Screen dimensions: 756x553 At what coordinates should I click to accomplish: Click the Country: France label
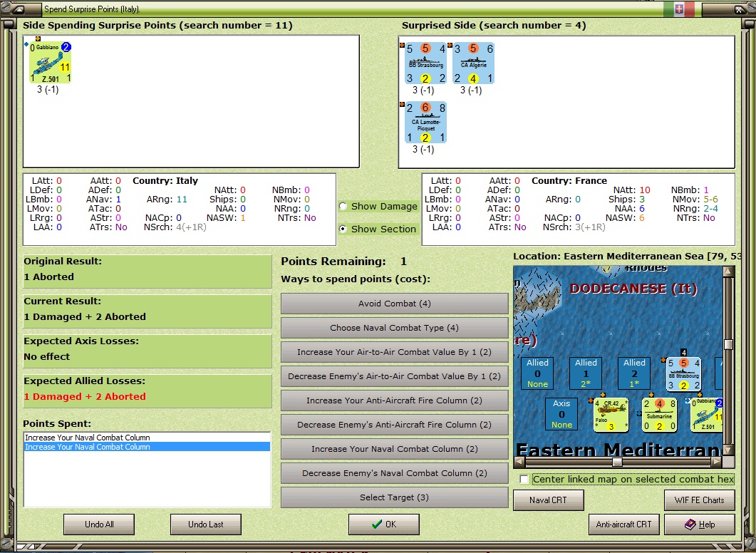tap(569, 181)
